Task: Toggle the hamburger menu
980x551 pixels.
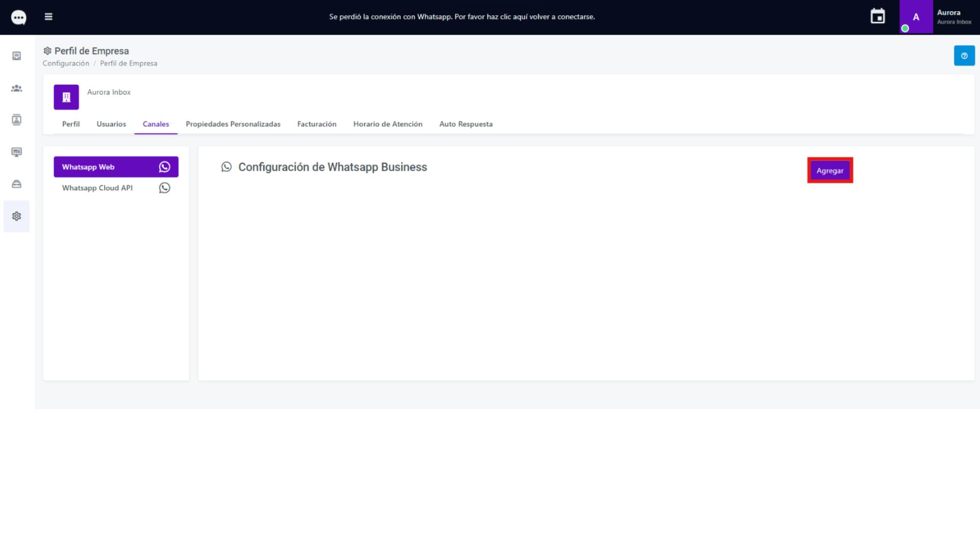Action: (48, 17)
